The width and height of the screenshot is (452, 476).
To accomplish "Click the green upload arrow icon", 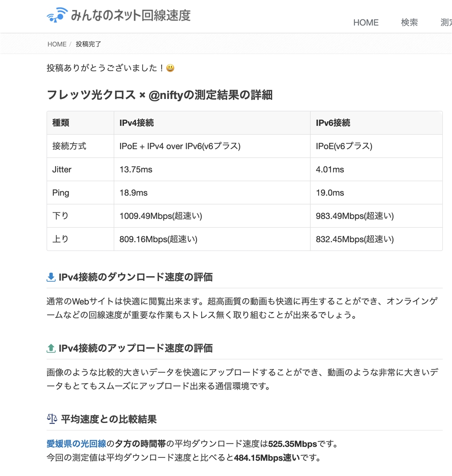I will coord(51,348).
